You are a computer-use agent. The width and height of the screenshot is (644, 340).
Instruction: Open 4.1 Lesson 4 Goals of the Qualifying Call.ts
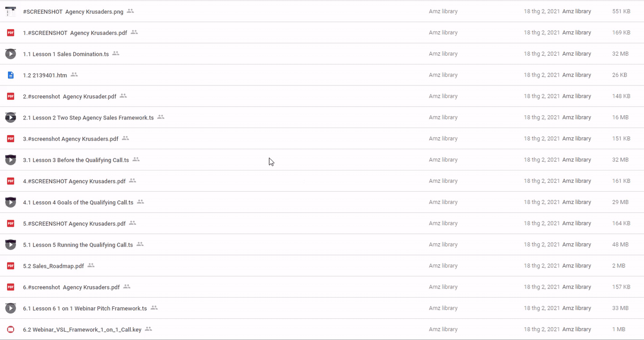coord(78,203)
